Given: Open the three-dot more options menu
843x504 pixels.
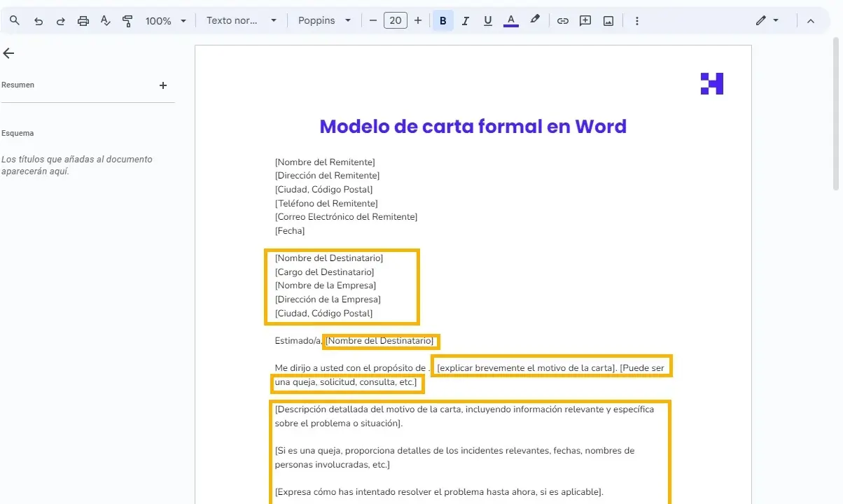Looking at the screenshot, I should (637, 21).
